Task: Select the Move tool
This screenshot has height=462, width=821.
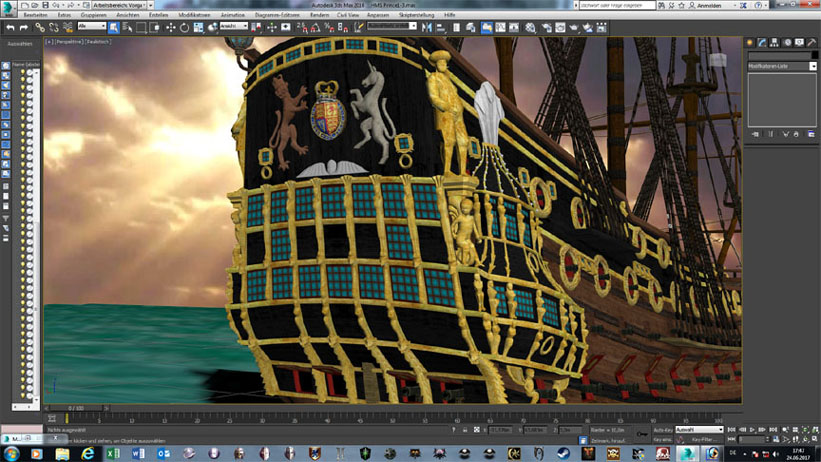Action: click(x=171, y=27)
